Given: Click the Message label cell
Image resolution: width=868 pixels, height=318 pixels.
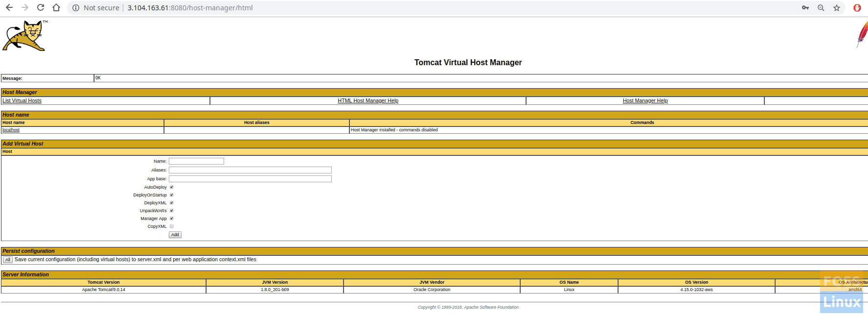Looking at the screenshot, I should (47, 78).
